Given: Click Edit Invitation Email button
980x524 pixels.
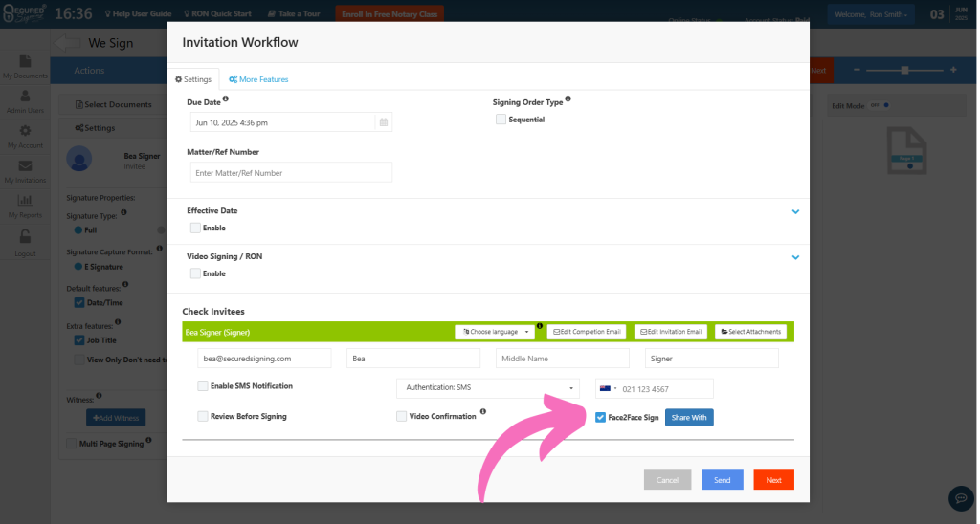Looking at the screenshot, I should (x=671, y=332).
